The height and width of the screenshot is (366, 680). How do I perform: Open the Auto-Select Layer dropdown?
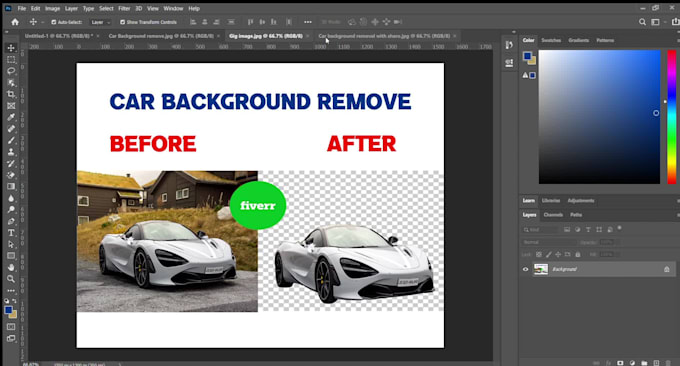click(100, 22)
